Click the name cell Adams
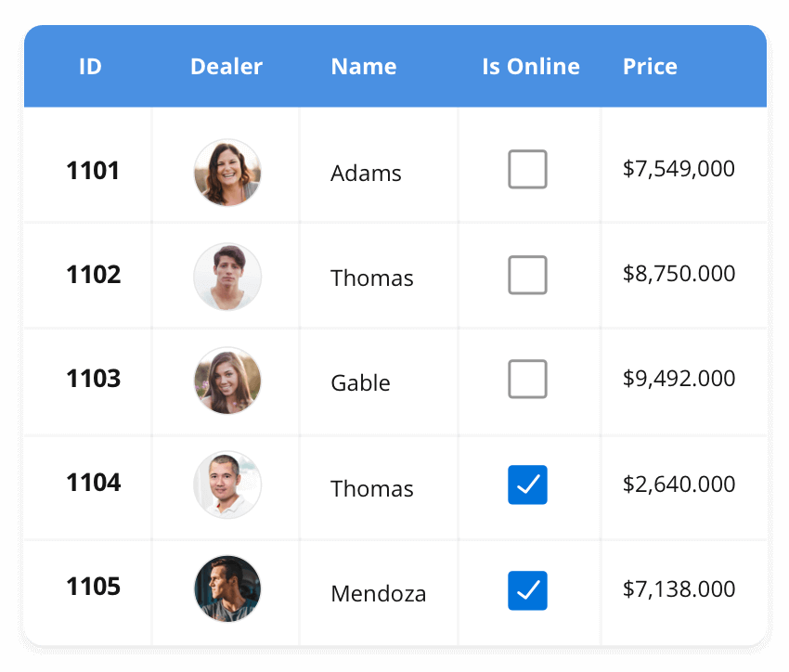The width and height of the screenshot is (789, 672). pos(366,174)
